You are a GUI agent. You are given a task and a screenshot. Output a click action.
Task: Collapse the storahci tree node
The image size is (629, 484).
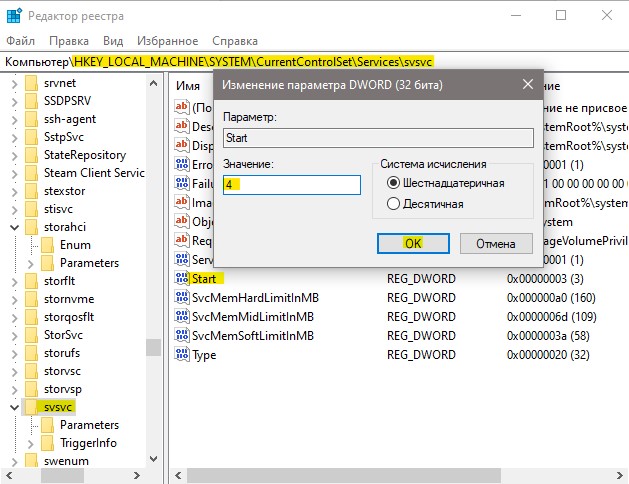[x=14, y=227]
